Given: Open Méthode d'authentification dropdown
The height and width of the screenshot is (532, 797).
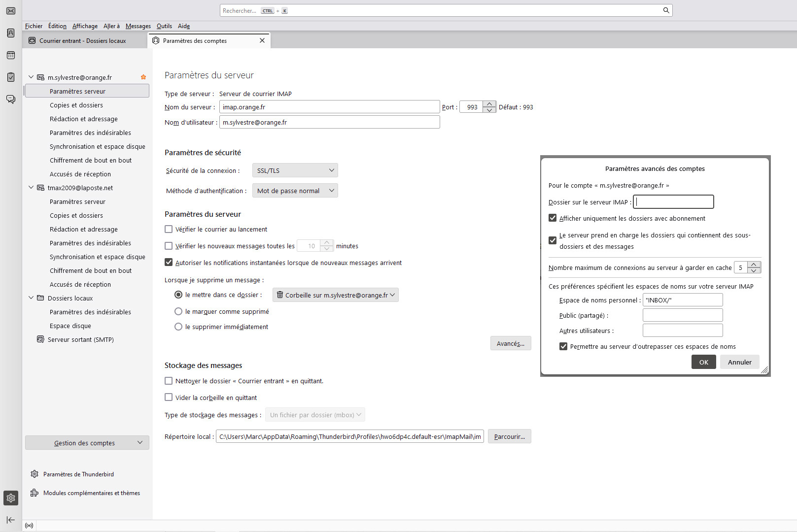Looking at the screenshot, I should [x=295, y=191].
